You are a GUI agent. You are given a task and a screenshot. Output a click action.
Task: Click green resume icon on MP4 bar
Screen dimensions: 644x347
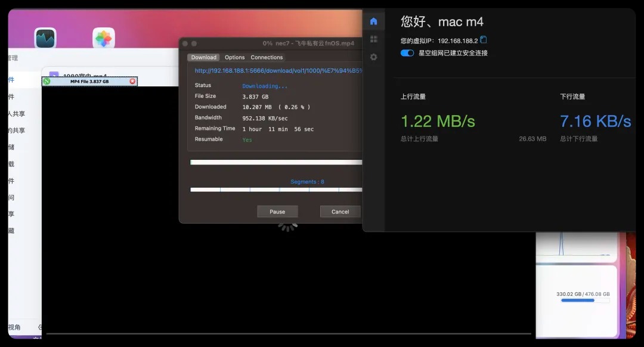tap(47, 81)
